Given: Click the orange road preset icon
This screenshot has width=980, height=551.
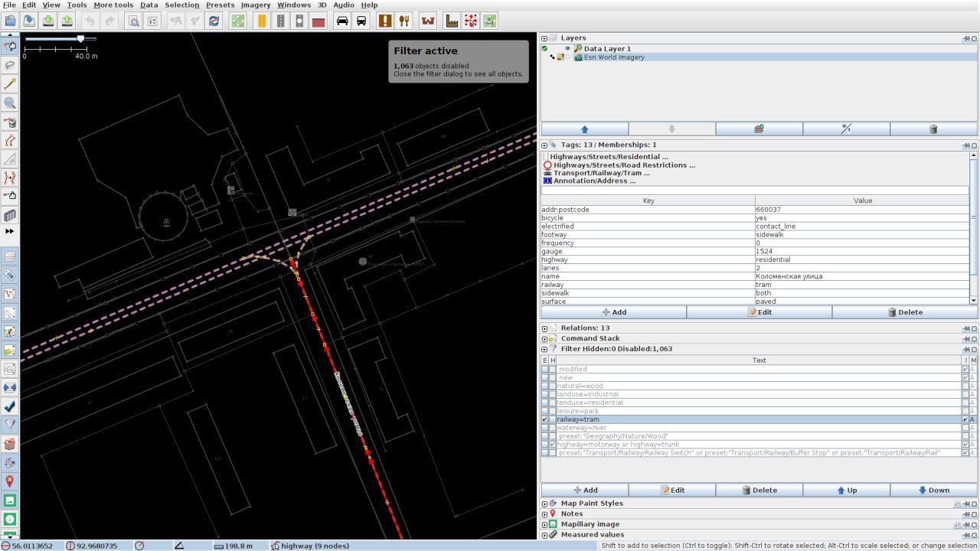Looking at the screenshot, I should (262, 21).
